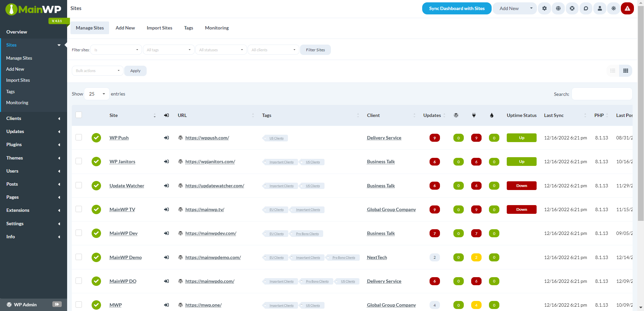Click the Down uptime status for Update Watcher
Viewport: 644px width, 311px height.
pos(522,186)
